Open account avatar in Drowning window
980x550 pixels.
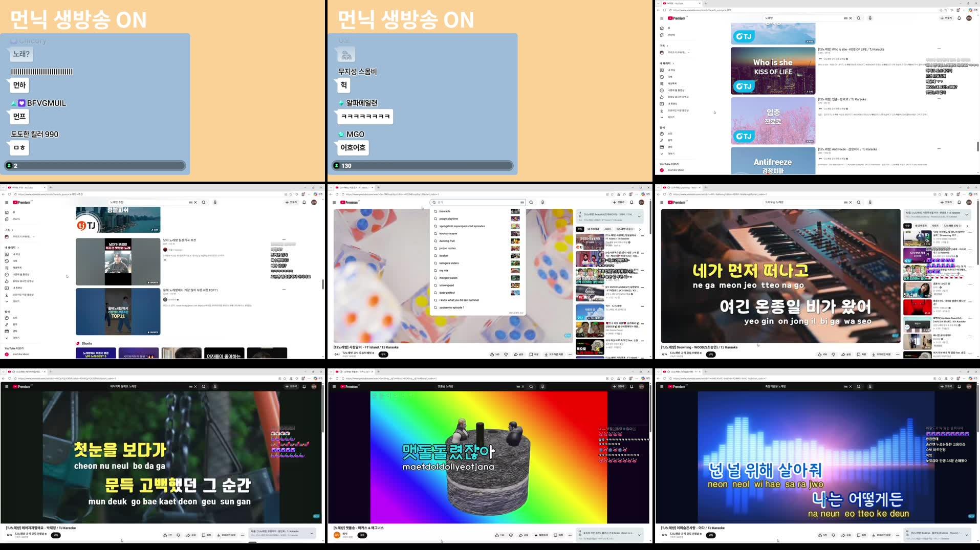(969, 202)
